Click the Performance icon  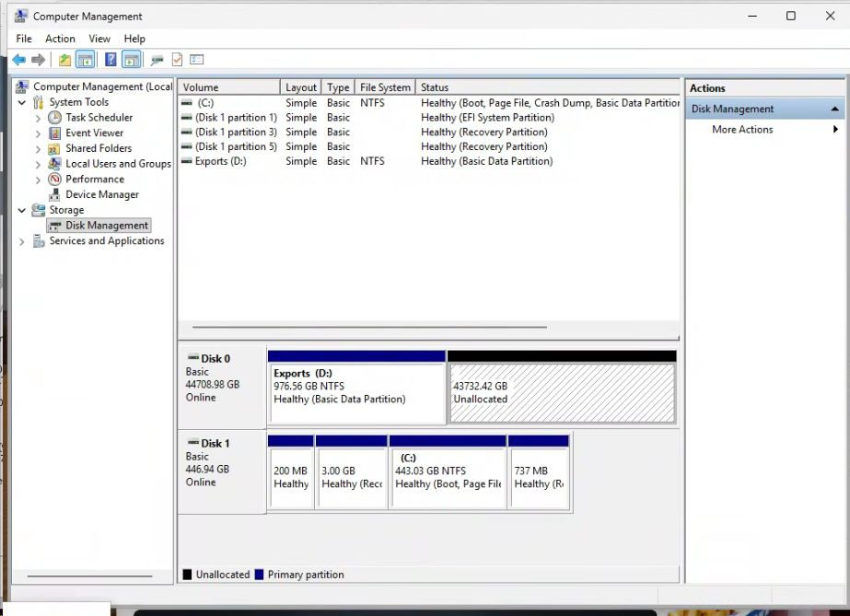tap(54, 179)
